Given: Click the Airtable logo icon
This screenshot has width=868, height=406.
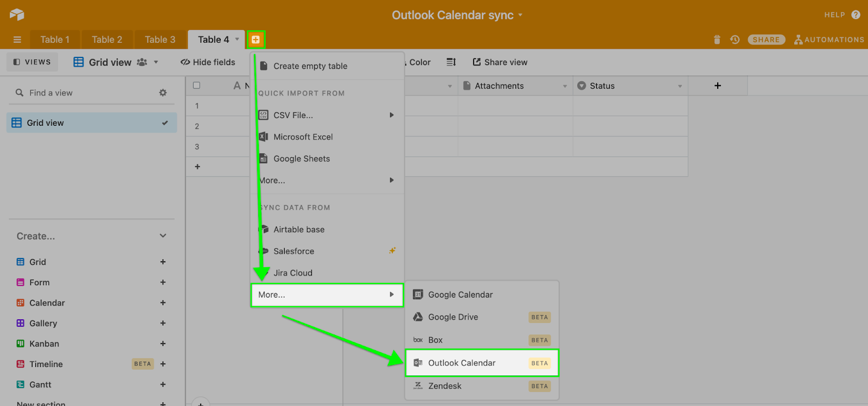Looking at the screenshot, I should pos(17,14).
